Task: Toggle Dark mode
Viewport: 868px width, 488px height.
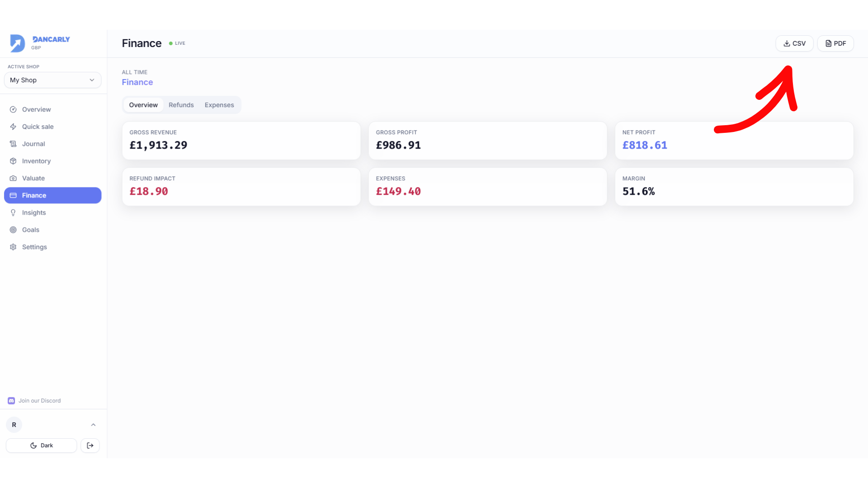Action: coord(41,446)
